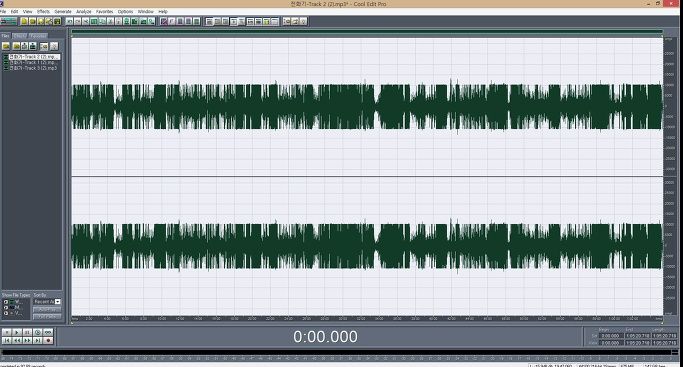Image resolution: width=683 pixels, height=367 pixels.
Task: Toggle the third Show File Types checkbox
Action: click(6, 313)
